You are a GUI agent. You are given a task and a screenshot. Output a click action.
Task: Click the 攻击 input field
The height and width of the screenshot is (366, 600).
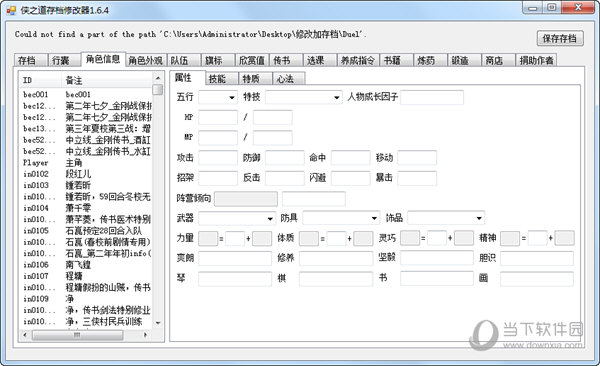(218, 157)
